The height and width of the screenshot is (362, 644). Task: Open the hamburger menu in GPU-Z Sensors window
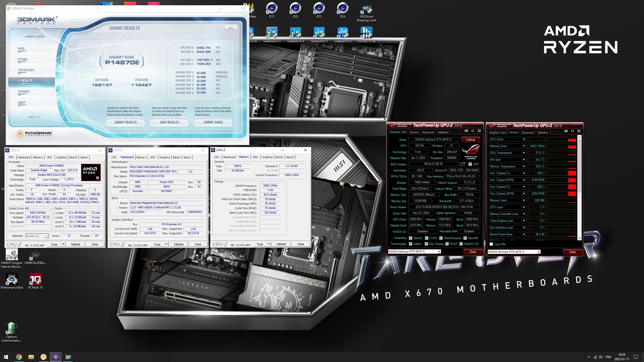(x=579, y=131)
